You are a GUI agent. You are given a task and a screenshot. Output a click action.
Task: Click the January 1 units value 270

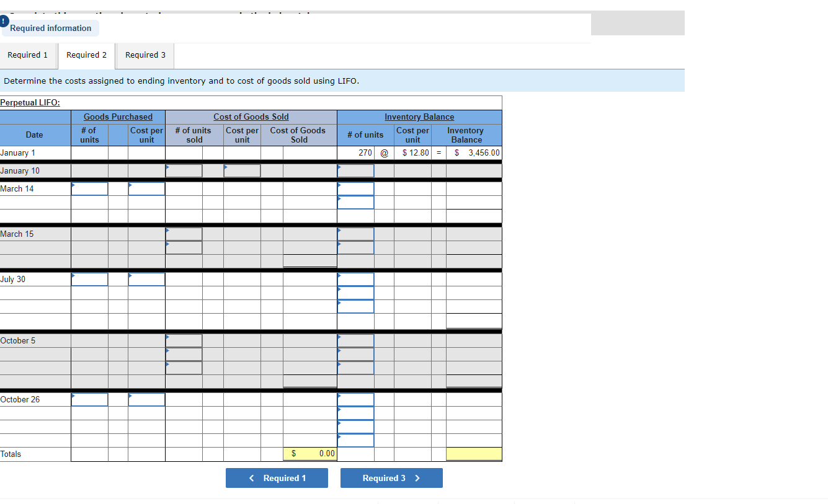tap(365, 153)
